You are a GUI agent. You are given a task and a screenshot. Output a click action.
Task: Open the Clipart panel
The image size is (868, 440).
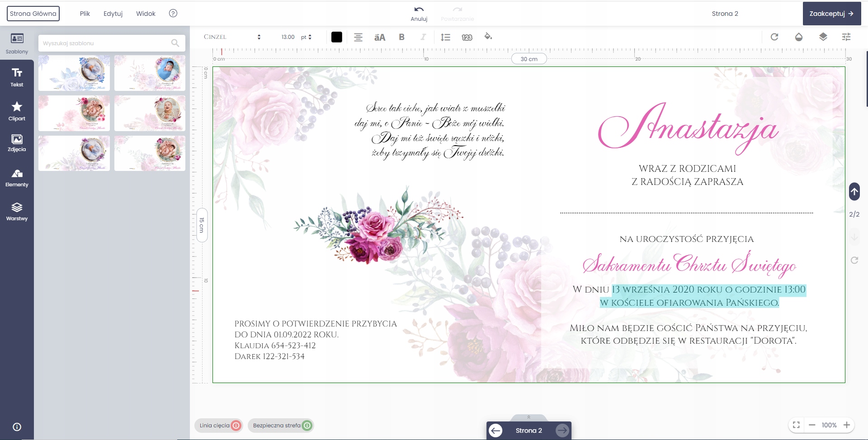point(17,111)
